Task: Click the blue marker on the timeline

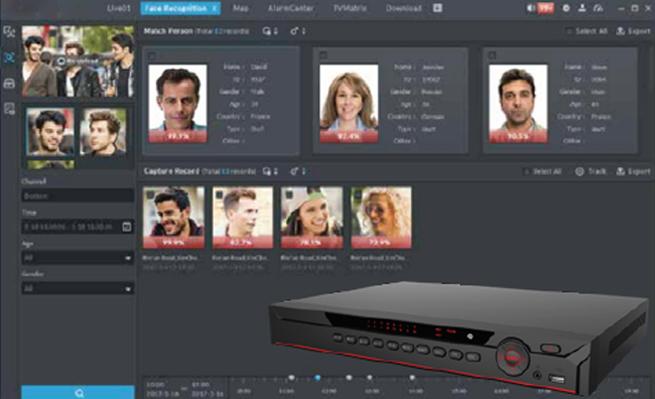Action: pos(317,378)
